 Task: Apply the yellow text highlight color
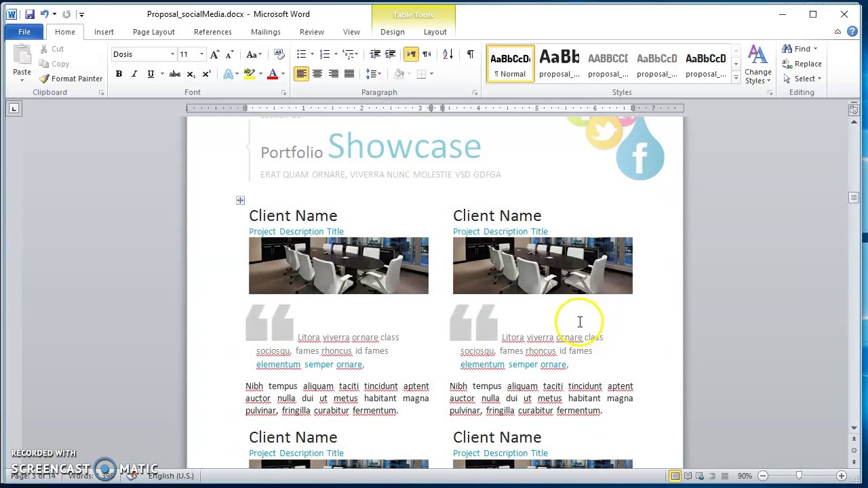tap(249, 74)
